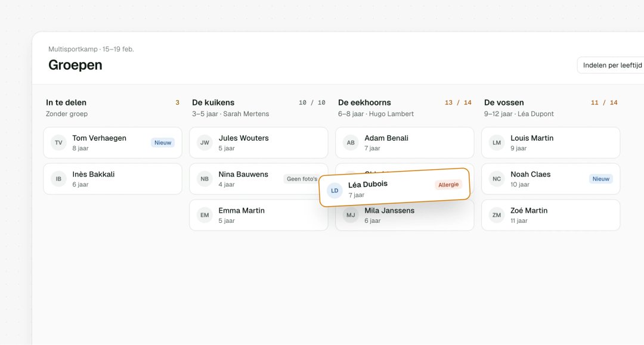The width and height of the screenshot is (644, 345).
Task: Click the ZM avatar of Zoé Martin
Action: click(x=497, y=215)
